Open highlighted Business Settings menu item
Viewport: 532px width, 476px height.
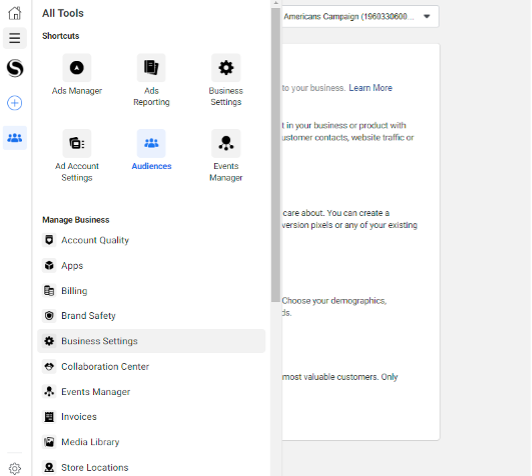coord(151,341)
